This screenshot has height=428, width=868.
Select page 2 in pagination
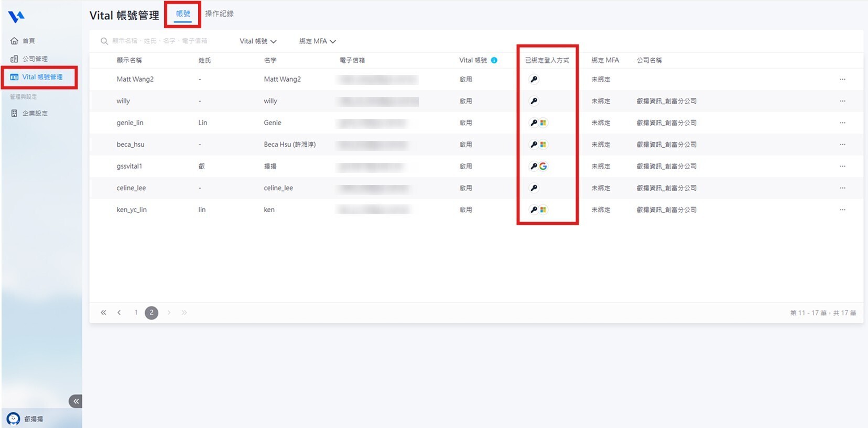(151, 313)
